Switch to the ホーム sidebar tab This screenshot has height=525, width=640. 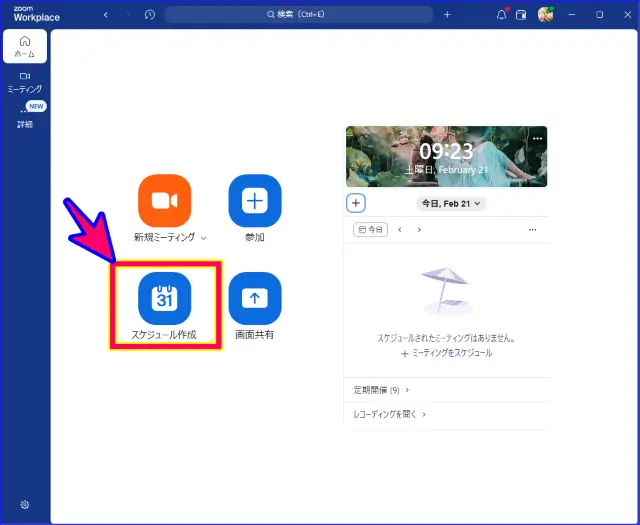click(x=25, y=47)
